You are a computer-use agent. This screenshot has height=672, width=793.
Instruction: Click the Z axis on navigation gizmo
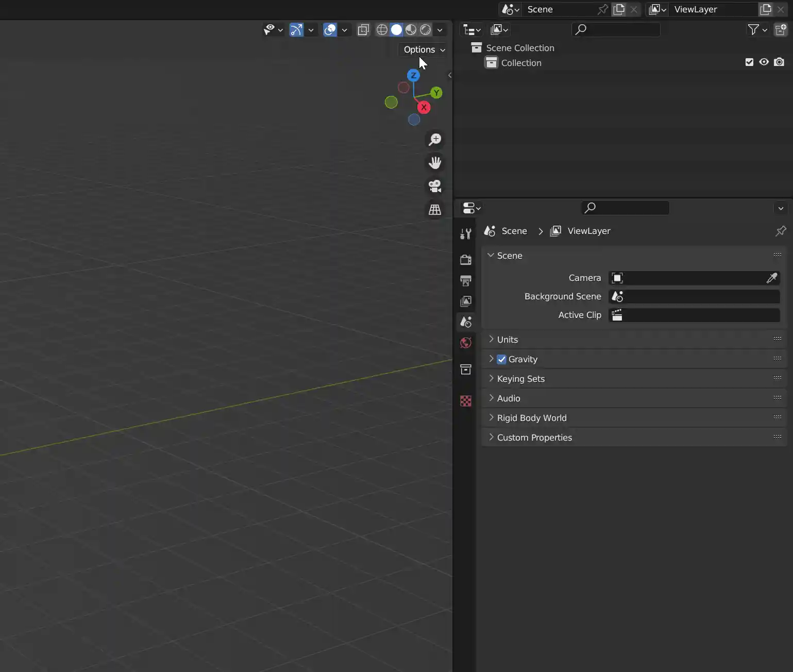tap(413, 75)
